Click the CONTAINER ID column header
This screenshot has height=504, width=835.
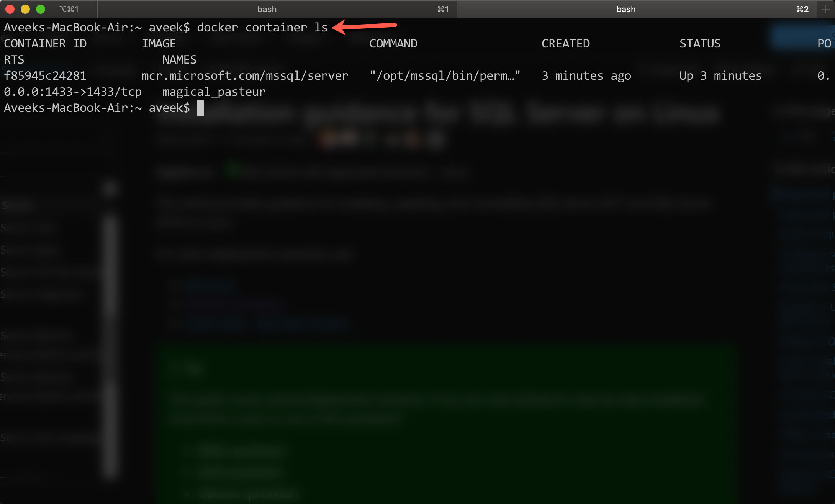pos(45,44)
